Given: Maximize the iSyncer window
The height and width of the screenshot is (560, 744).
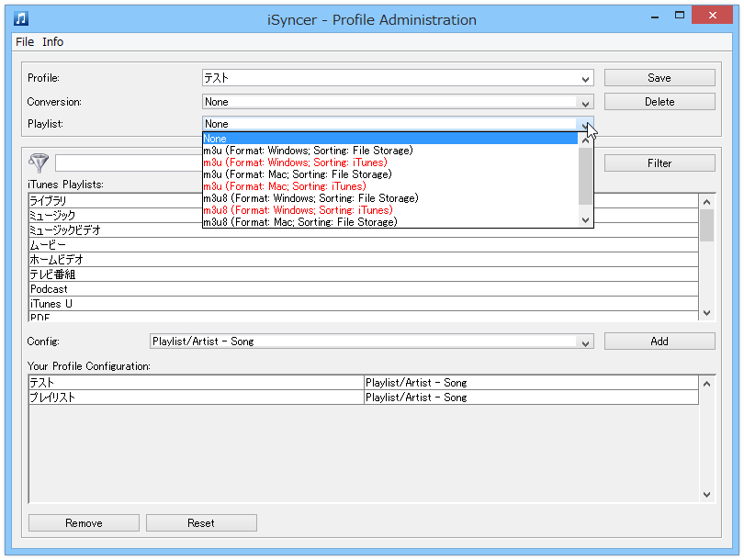Looking at the screenshot, I should pos(680,16).
